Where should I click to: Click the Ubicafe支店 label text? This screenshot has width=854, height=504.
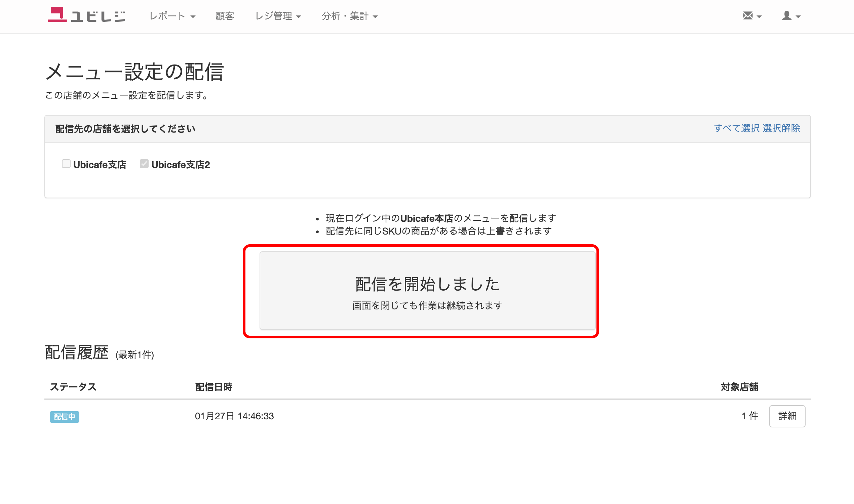[100, 165]
